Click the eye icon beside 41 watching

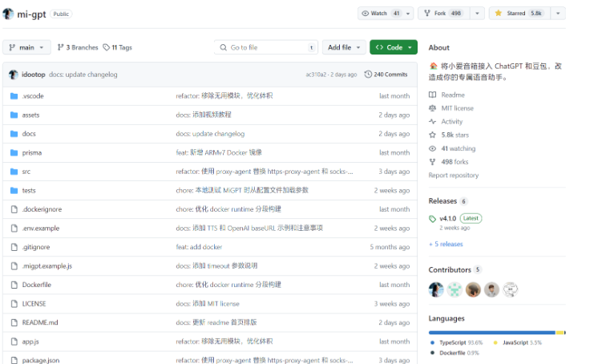[433, 148]
